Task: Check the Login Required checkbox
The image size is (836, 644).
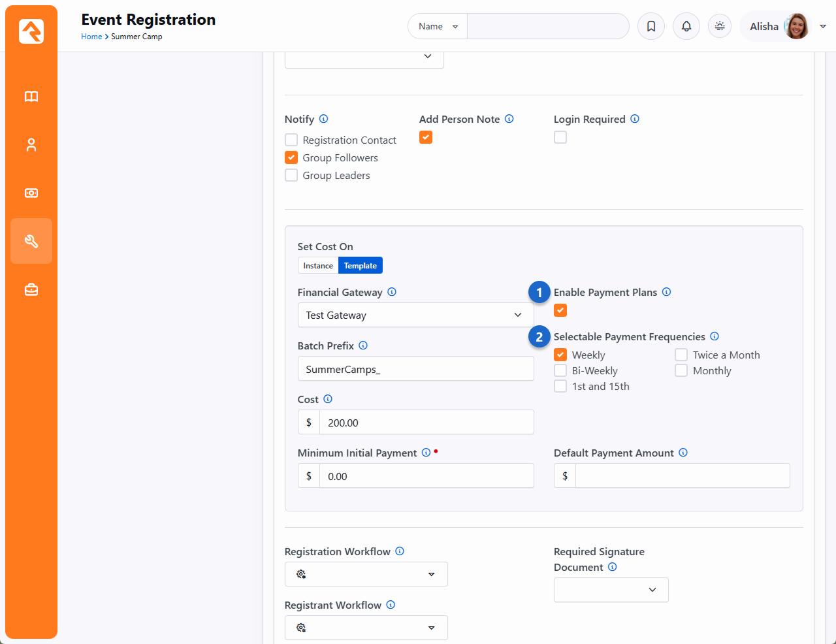Action: (x=560, y=137)
